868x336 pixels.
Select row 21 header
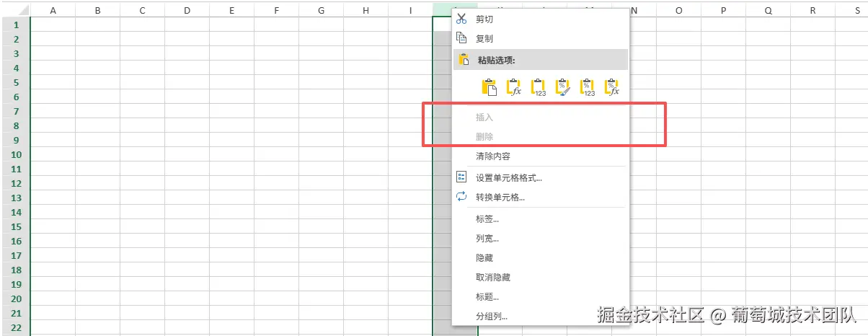pos(15,313)
